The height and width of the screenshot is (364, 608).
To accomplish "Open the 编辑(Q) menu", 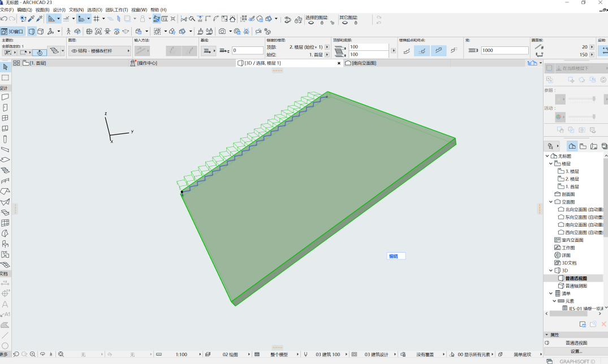I will (24, 10).
